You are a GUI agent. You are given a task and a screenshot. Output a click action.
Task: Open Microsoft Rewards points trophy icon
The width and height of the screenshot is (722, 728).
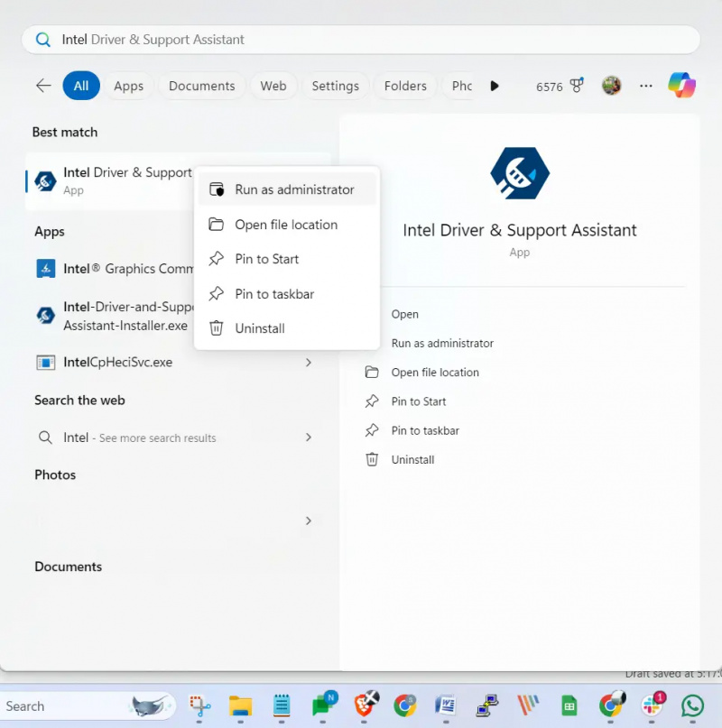click(x=577, y=86)
